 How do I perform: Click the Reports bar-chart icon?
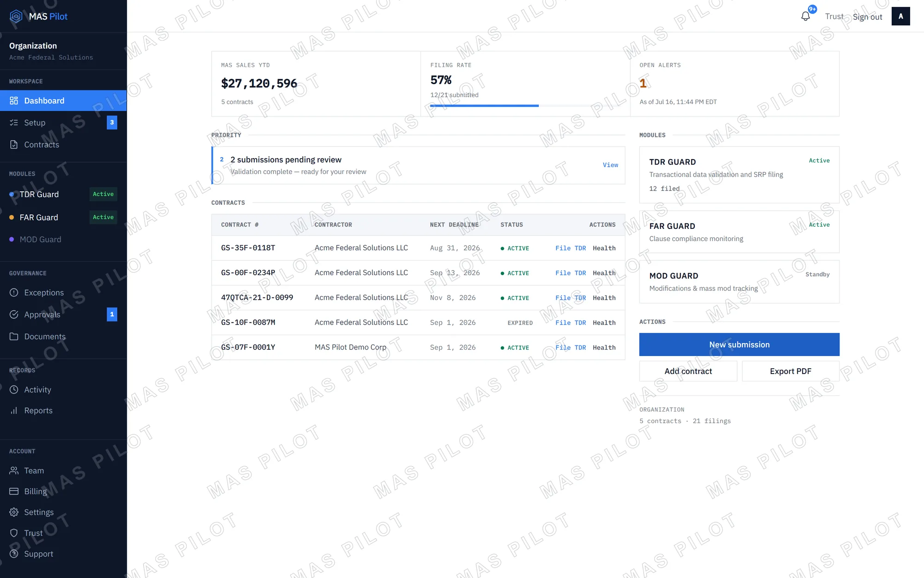pyautogui.click(x=14, y=411)
